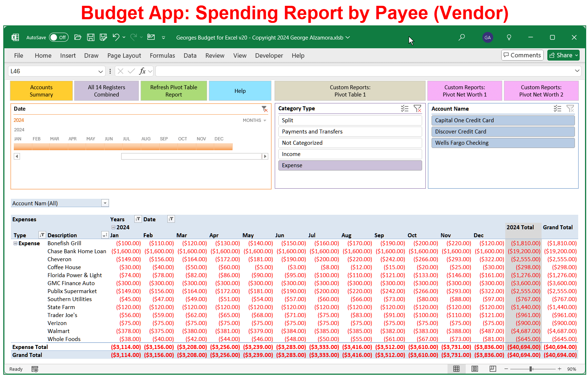Click the Insert Function fx icon

143,71
